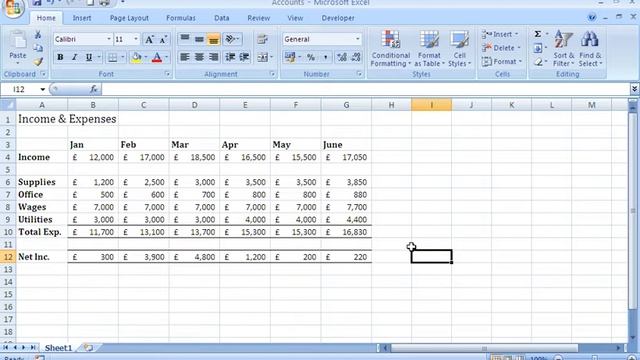Open the Sort & Filter menu
The width and height of the screenshot is (640, 360).
click(564, 48)
